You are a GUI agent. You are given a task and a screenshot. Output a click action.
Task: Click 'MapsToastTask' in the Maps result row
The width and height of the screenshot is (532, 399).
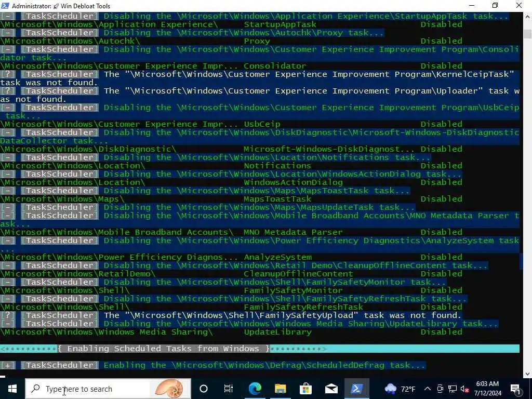[x=277, y=199]
